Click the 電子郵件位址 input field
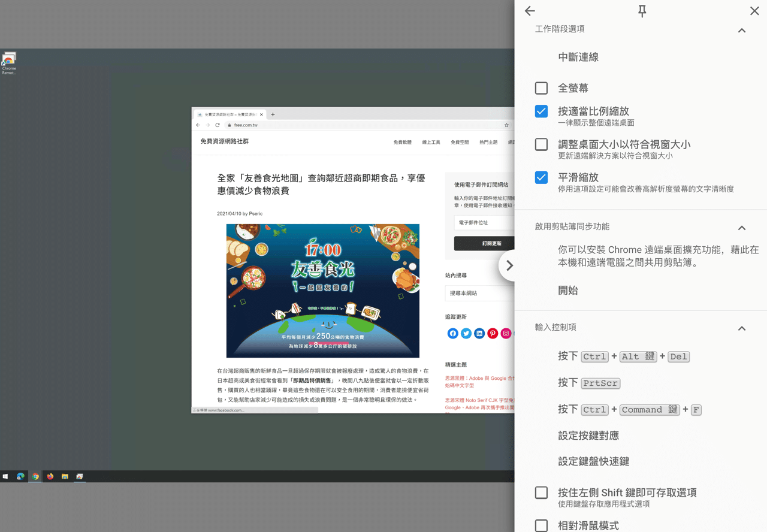 point(484,222)
